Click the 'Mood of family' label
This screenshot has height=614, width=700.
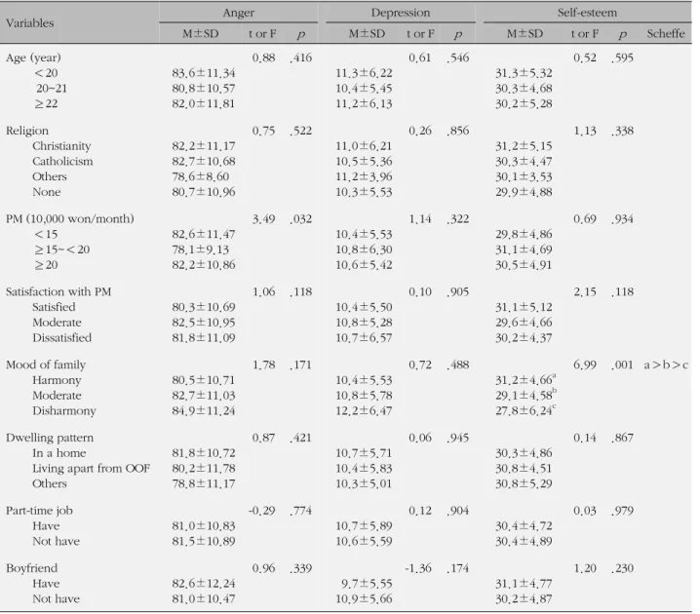point(46,365)
